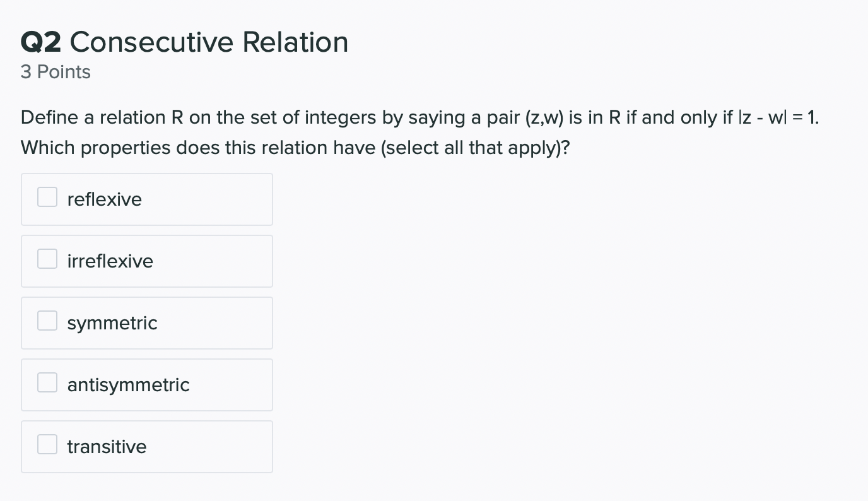Click the 'symmetric' label text
The width and height of the screenshot is (868, 501).
pos(112,323)
